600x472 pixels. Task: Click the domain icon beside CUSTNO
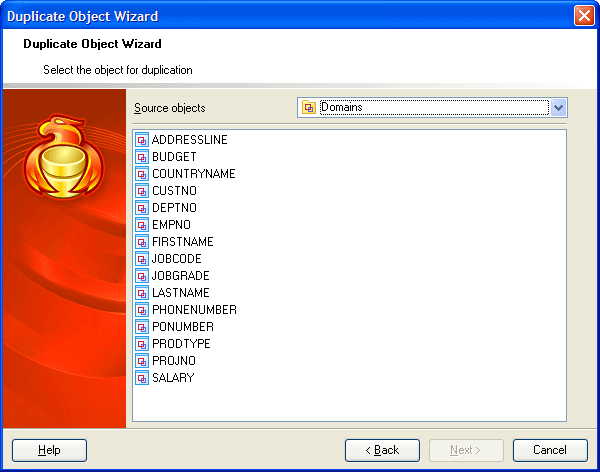(142, 191)
